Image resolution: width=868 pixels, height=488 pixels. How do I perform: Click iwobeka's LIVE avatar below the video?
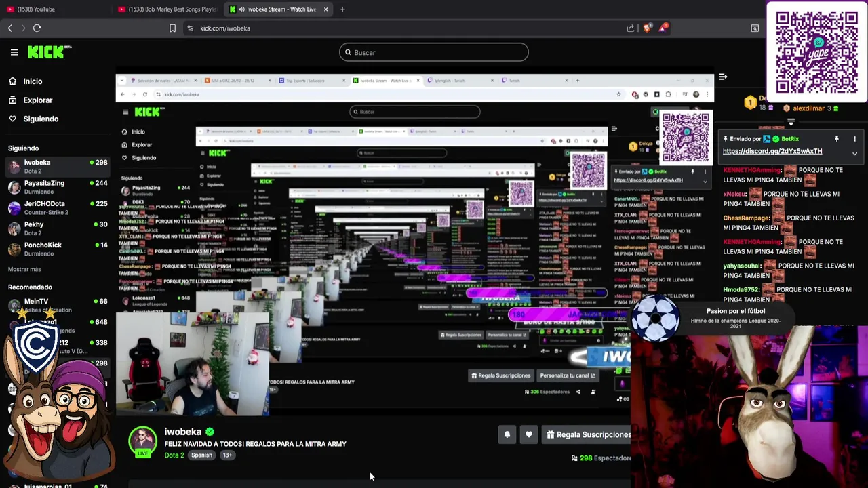coord(142,441)
